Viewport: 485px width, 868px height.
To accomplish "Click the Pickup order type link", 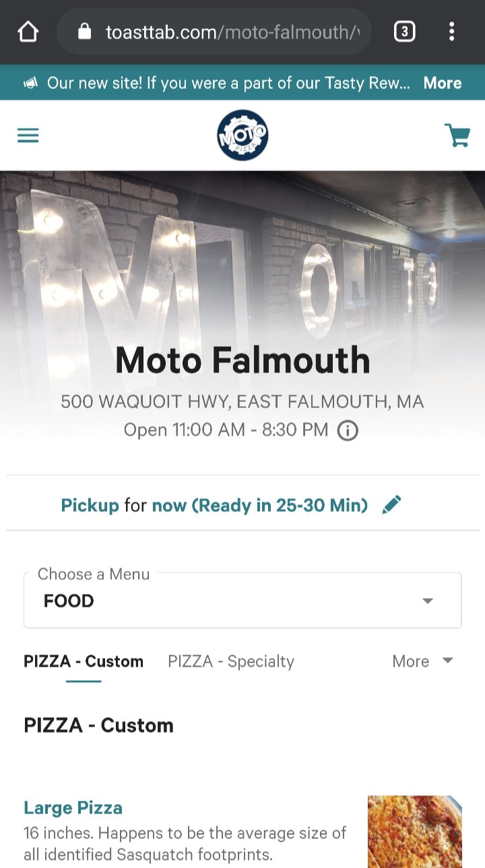I will click(90, 505).
